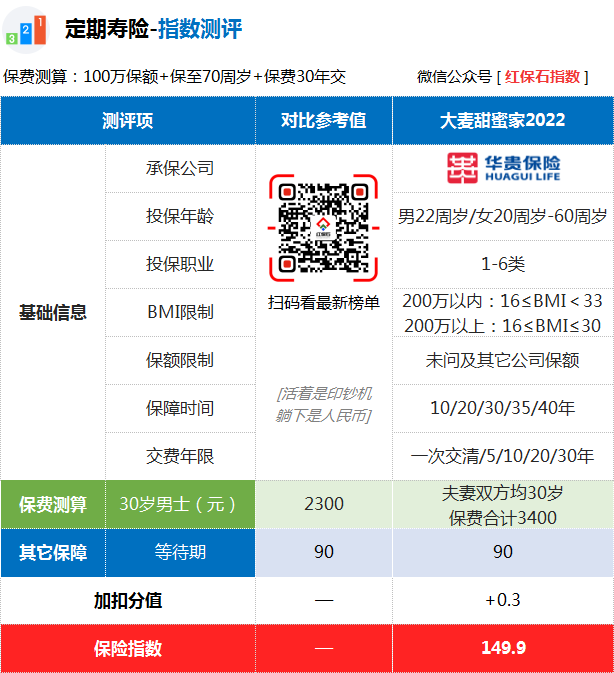This screenshot has height=673, width=614.
Task: Click the '测评项' column header
Action: 128,121
